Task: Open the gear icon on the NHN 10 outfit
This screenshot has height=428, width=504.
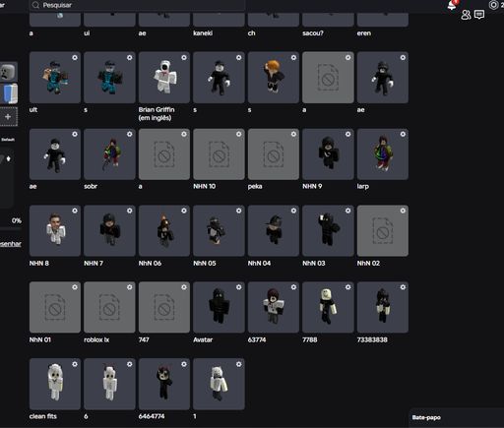Action: tap(239, 134)
